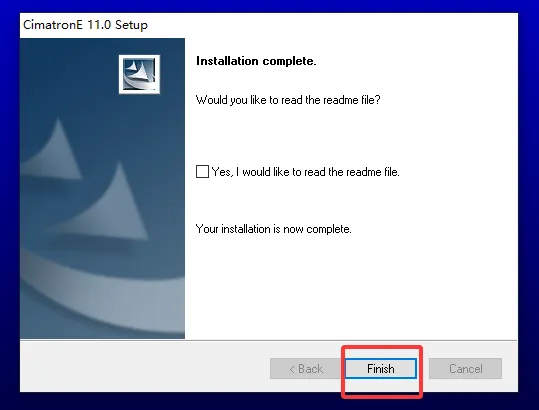Click the "Yes, I would like to read the readme file" label
The image size is (539, 410).
[306, 171]
